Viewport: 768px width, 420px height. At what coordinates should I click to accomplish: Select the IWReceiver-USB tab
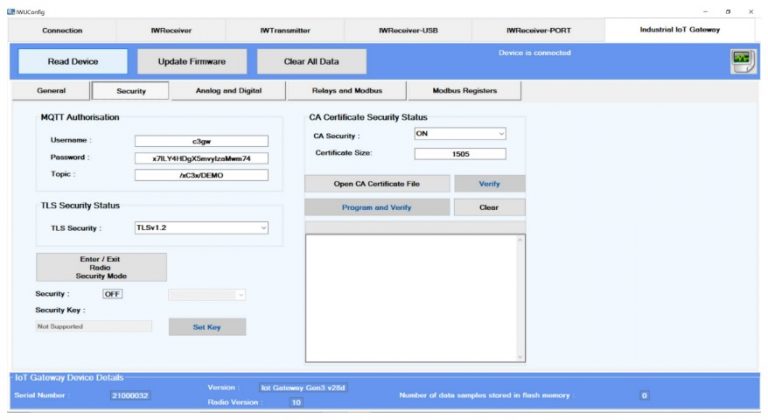pyautogui.click(x=408, y=30)
